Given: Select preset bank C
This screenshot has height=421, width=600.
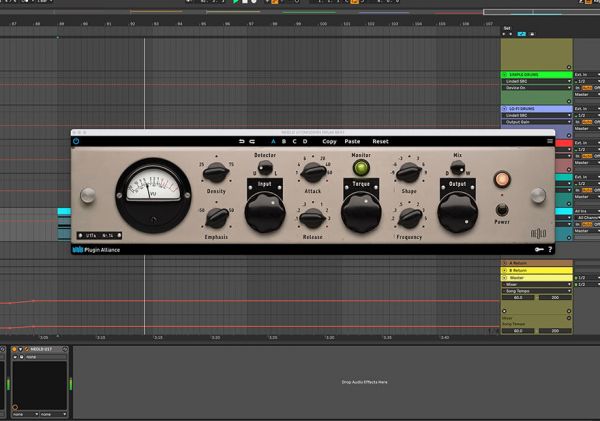Looking at the screenshot, I should pos(294,141).
